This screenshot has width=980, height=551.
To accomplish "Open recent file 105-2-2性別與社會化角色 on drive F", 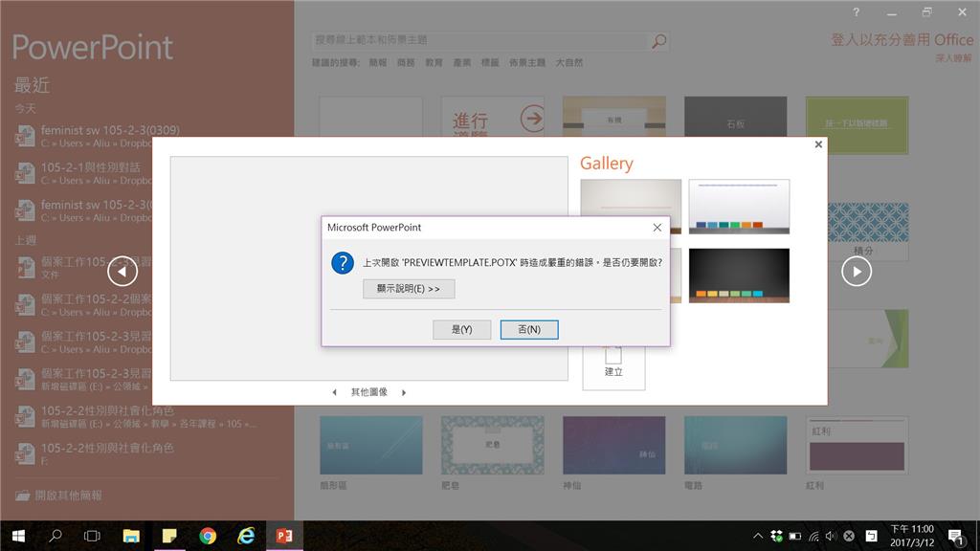I will point(146,453).
